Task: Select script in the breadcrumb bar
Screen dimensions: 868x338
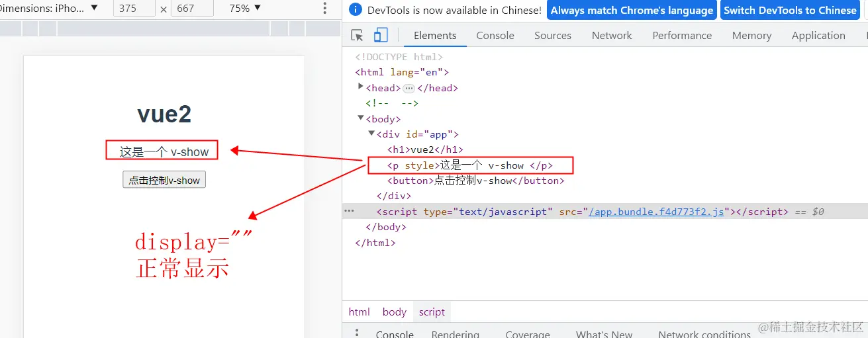Action: tap(432, 312)
